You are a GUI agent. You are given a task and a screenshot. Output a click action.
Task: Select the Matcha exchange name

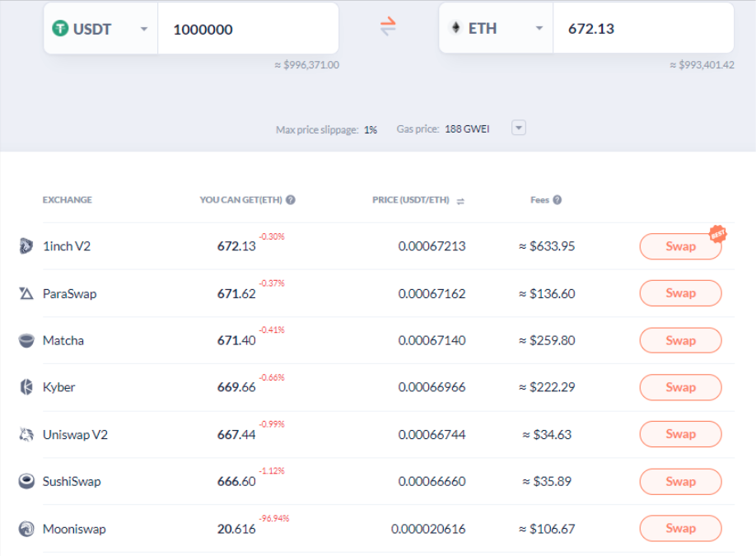tap(63, 340)
